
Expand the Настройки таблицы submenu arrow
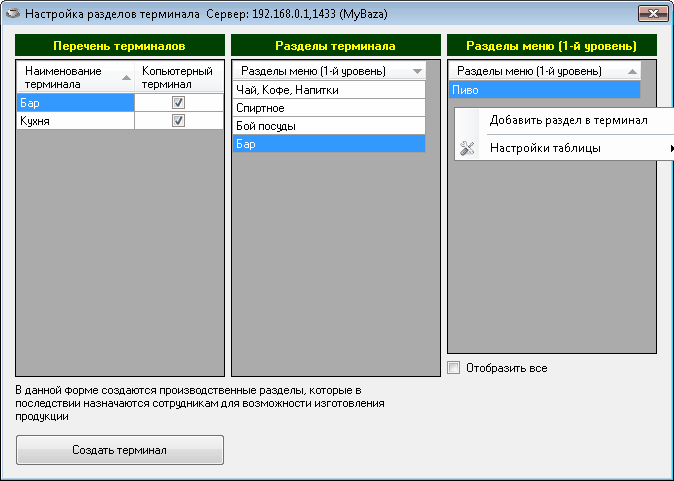670,149
